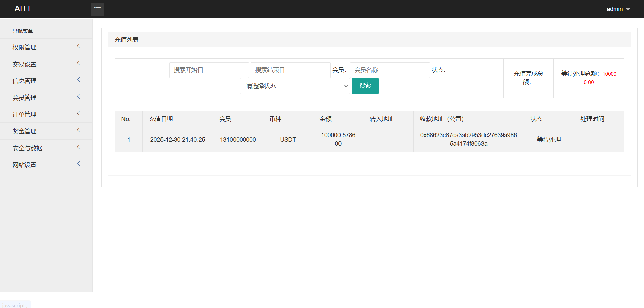Click chevron arrow beside 会员管理
Image resolution: width=644 pixels, height=308 pixels.
click(78, 97)
